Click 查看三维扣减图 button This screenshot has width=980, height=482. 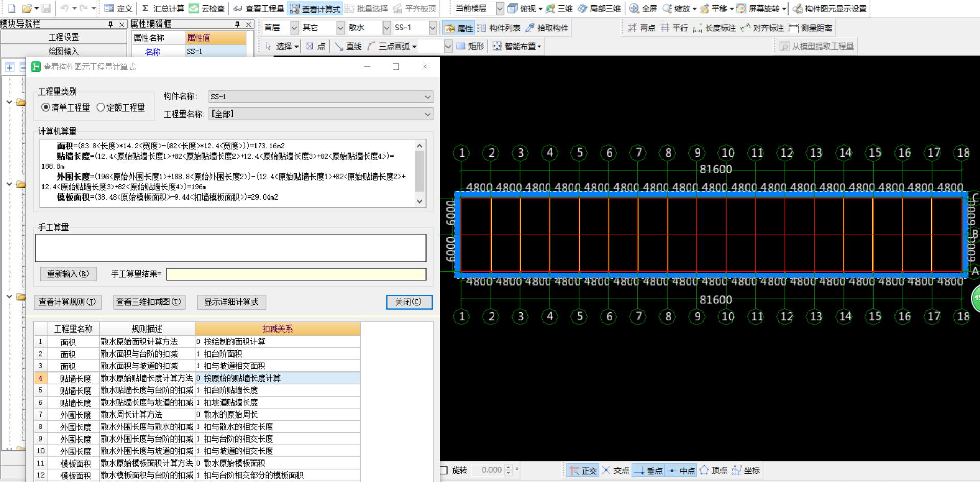pyautogui.click(x=149, y=302)
